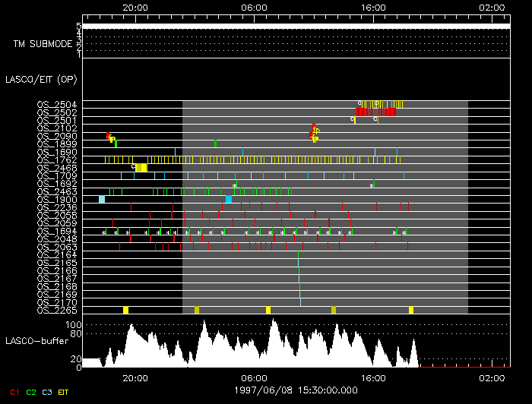Select the OS_1762 row label
Image resolution: width=532 pixels, height=404 pixels.
pyautogui.click(x=57, y=159)
